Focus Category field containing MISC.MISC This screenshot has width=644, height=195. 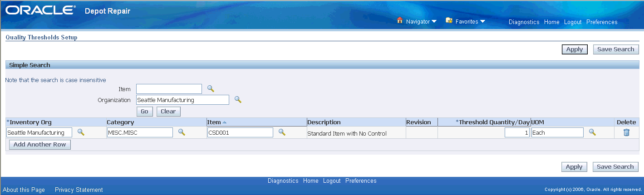coord(140,132)
